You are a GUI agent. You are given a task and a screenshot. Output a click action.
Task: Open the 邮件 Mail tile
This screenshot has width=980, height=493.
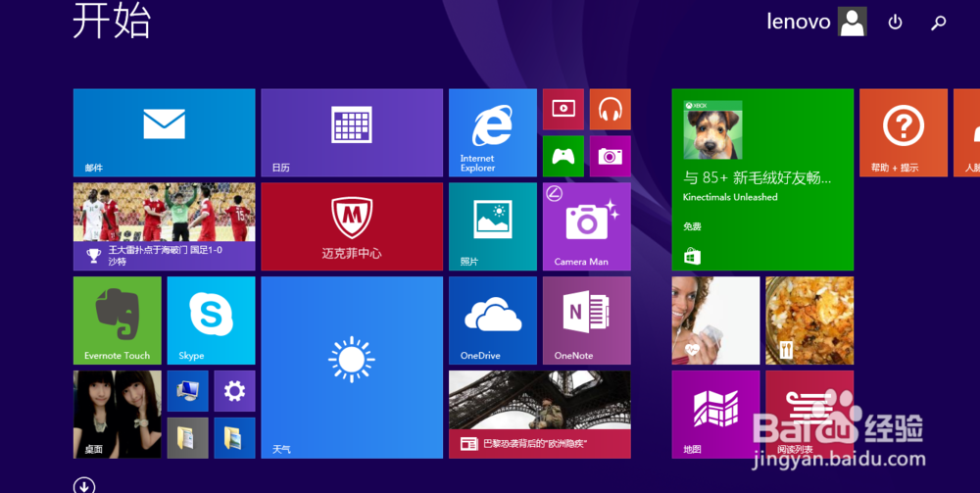[x=164, y=132]
